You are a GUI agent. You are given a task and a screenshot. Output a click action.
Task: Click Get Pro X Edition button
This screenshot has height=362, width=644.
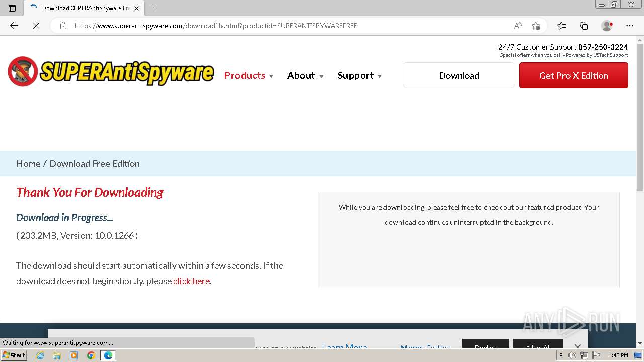(x=574, y=75)
